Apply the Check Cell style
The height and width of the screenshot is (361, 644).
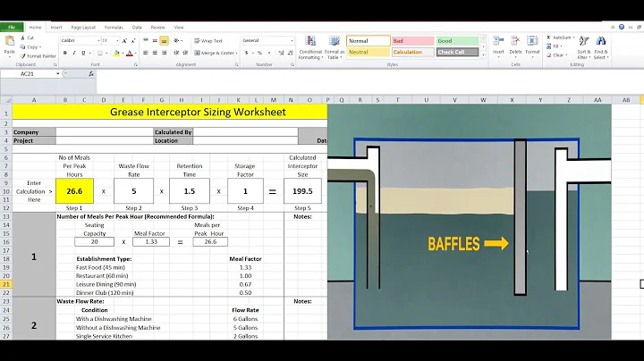(x=457, y=52)
